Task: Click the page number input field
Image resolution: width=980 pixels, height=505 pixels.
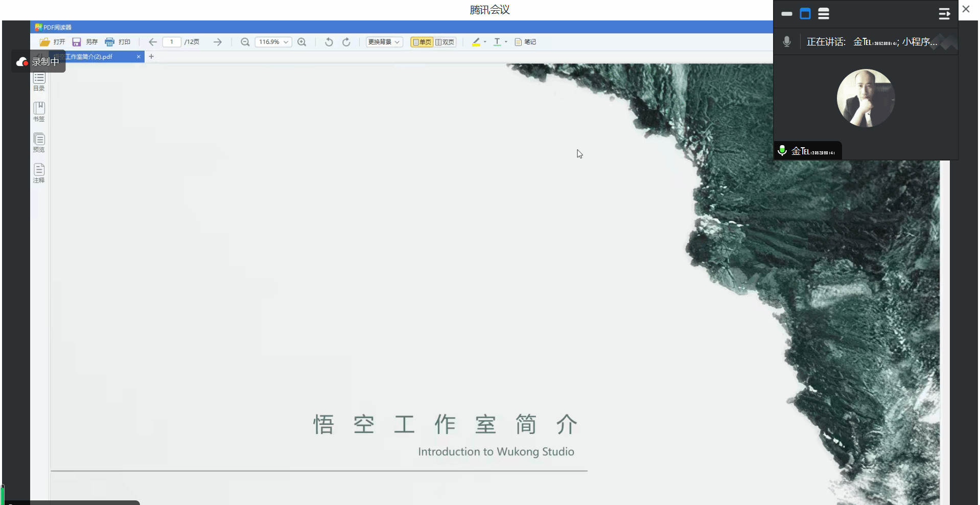Action: click(172, 42)
